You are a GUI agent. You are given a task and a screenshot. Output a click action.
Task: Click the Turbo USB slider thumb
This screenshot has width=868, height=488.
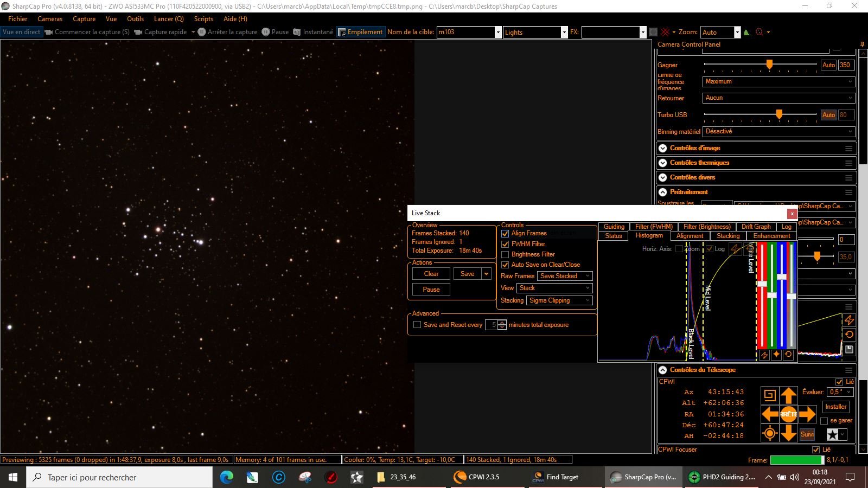779,114
